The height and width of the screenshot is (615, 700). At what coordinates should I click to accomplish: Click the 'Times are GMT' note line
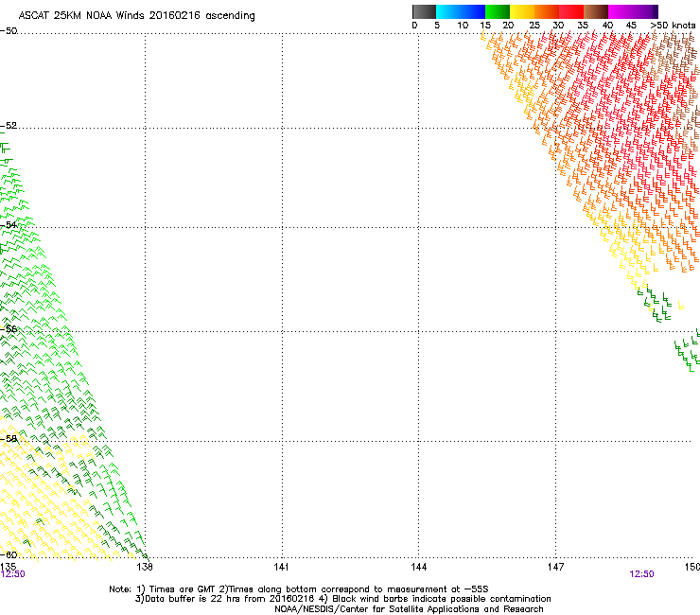pyautogui.click(x=299, y=589)
